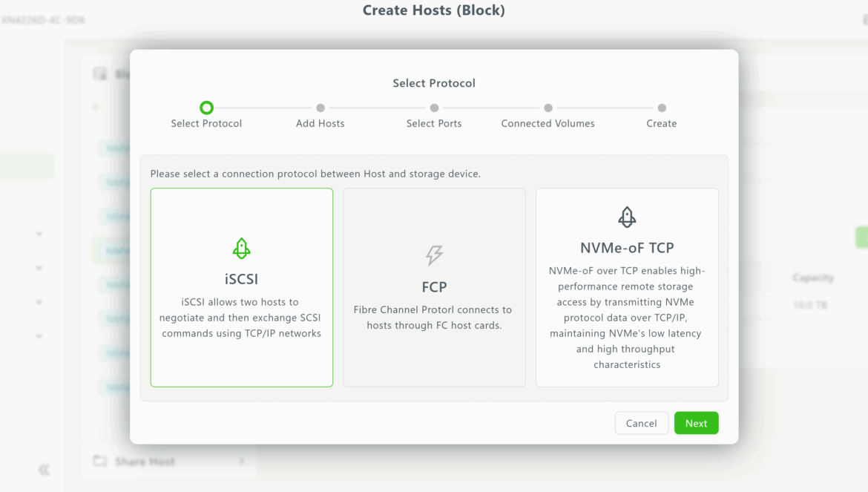868x492 pixels.
Task: Collapse sidebar with the double-chevron icon
Action: pyautogui.click(x=44, y=470)
